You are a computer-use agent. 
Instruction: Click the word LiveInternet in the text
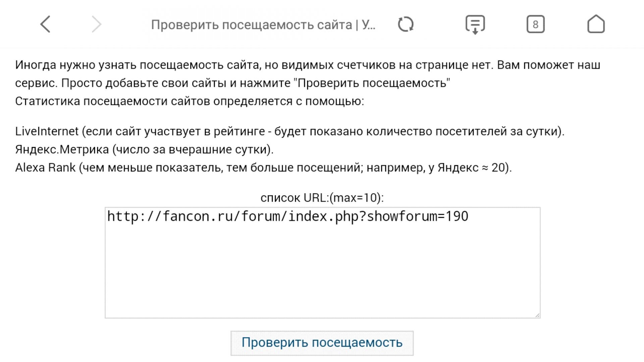point(47,131)
